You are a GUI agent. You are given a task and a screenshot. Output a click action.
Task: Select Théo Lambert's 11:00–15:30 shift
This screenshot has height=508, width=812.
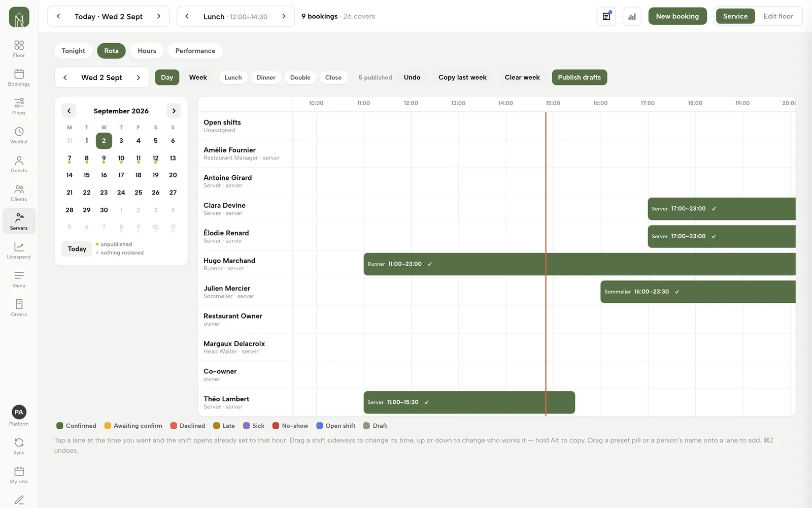[469, 402]
